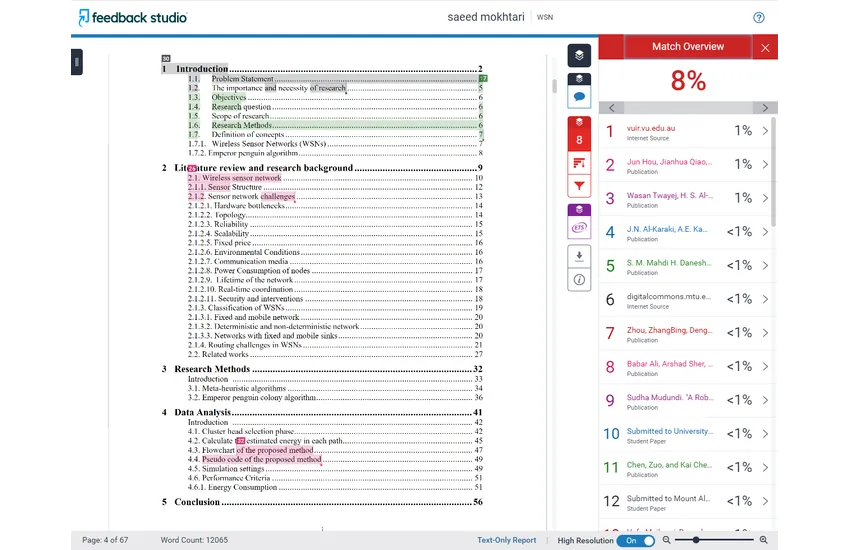Click the zoom in magnifier icon
This screenshot has width=850, height=550.
(x=764, y=540)
